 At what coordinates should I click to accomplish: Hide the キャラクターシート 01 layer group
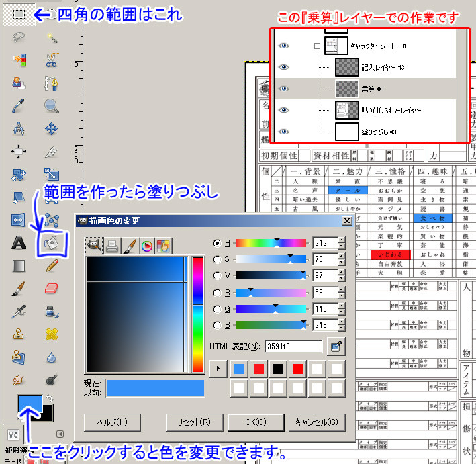283,46
